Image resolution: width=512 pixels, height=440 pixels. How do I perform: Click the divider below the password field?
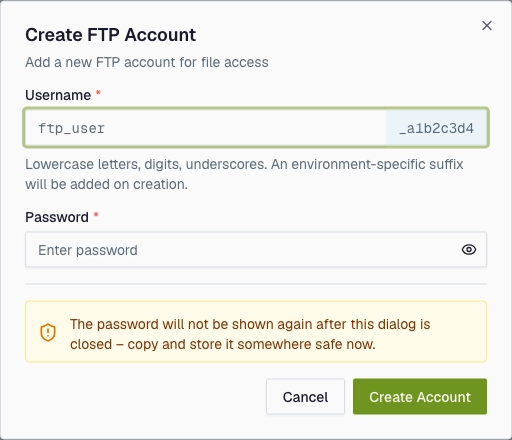256,284
